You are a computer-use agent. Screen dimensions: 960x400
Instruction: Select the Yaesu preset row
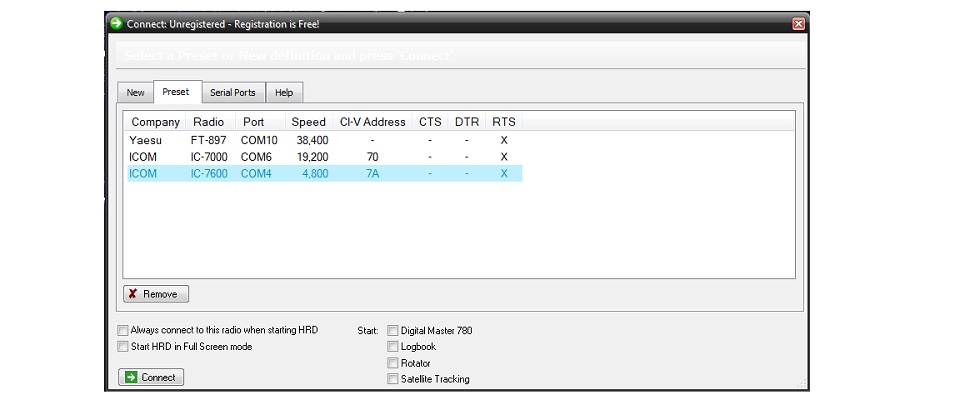(x=324, y=140)
